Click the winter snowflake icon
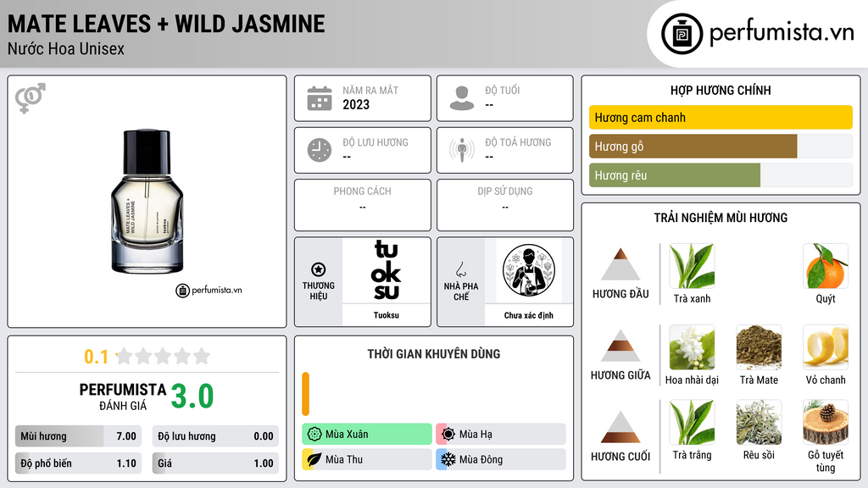The width and height of the screenshot is (868, 488). point(448,459)
